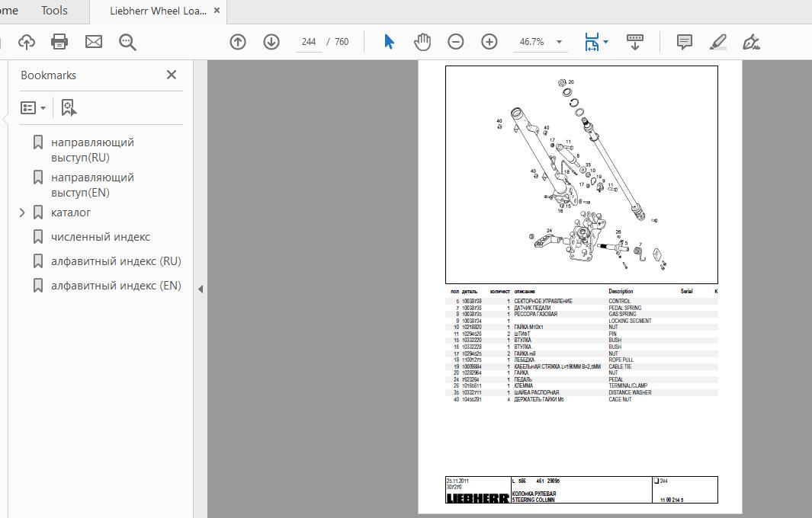Open алфавитный индекс (RU) bookmark

pyautogui.click(x=116, y=261)
